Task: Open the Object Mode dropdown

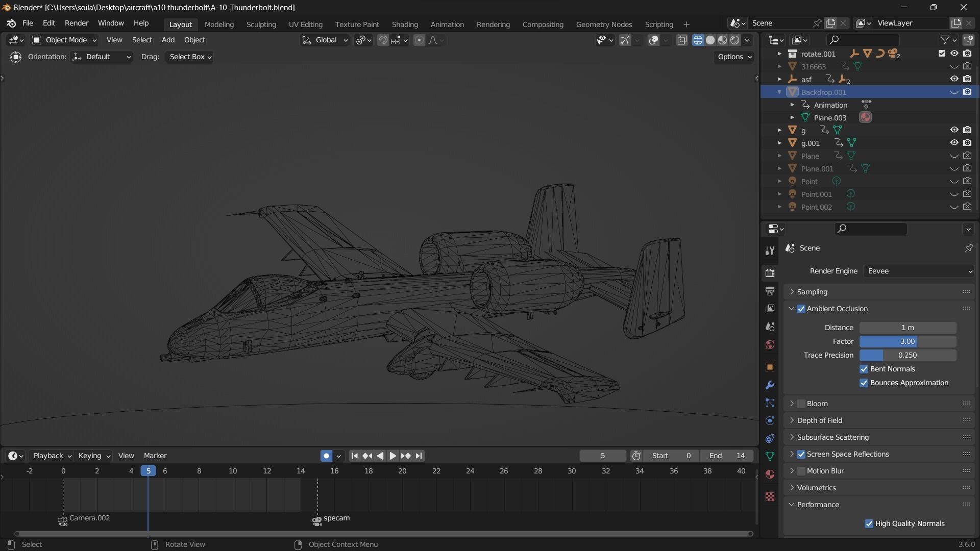Action: [x=64, y=40]
